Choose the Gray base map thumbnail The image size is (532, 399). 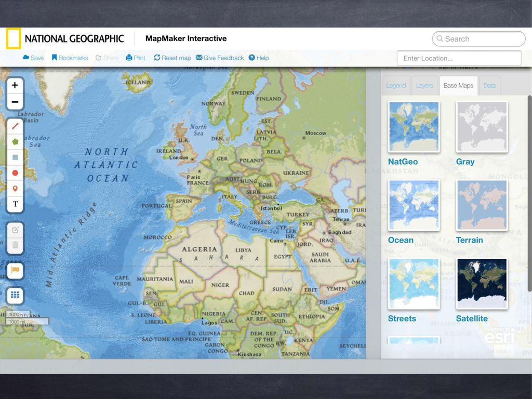coord(482,127)
